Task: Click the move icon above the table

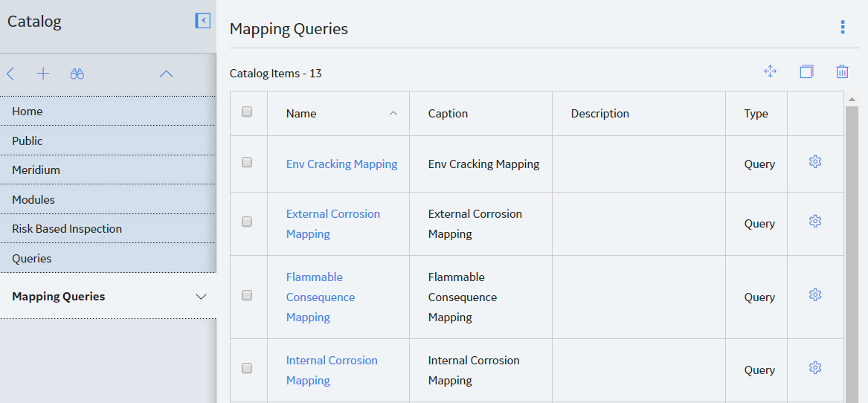Action: (770, 71)
